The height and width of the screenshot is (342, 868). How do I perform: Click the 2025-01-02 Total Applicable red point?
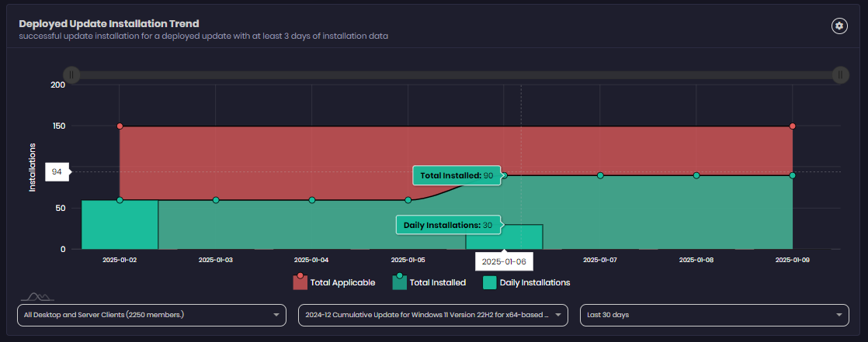[x=120, y=126]
